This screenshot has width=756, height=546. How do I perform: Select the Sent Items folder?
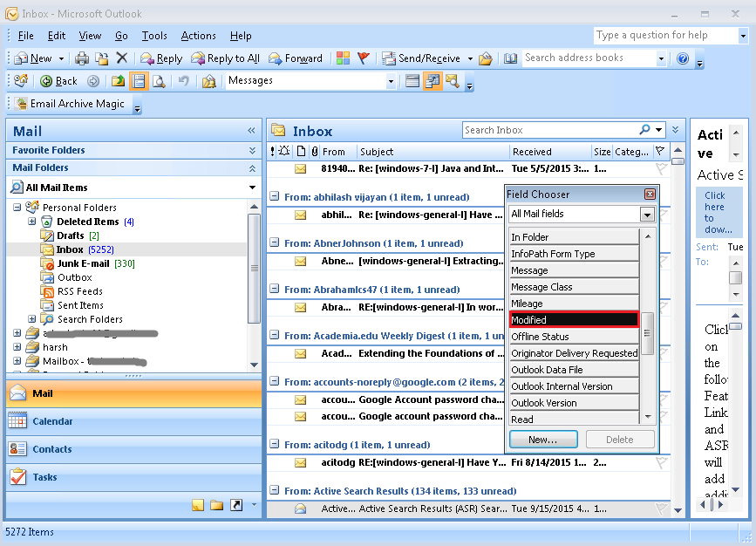tap(72, 305)
